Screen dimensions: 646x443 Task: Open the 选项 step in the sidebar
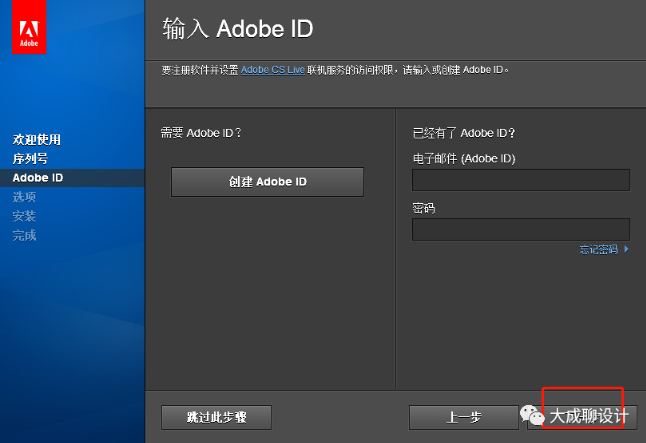coord(24,197)
